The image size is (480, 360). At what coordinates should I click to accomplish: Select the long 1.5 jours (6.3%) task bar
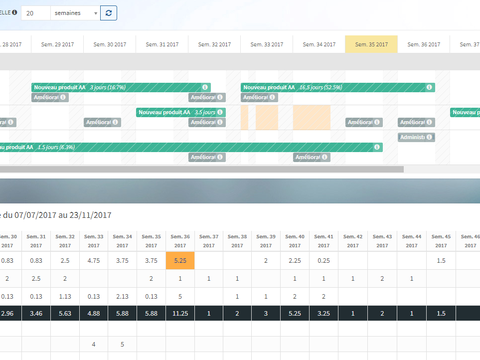click(x=191, y=147)
